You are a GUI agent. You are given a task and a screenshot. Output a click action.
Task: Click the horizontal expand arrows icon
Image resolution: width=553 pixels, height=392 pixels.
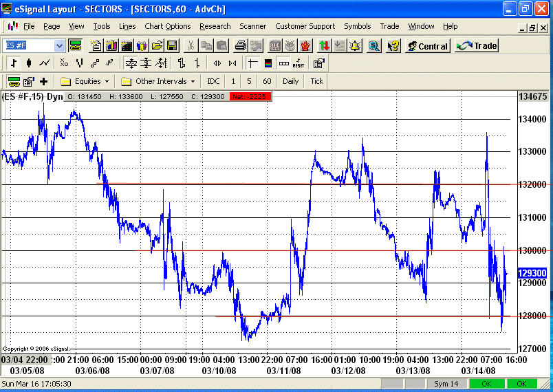coord(217,63)
